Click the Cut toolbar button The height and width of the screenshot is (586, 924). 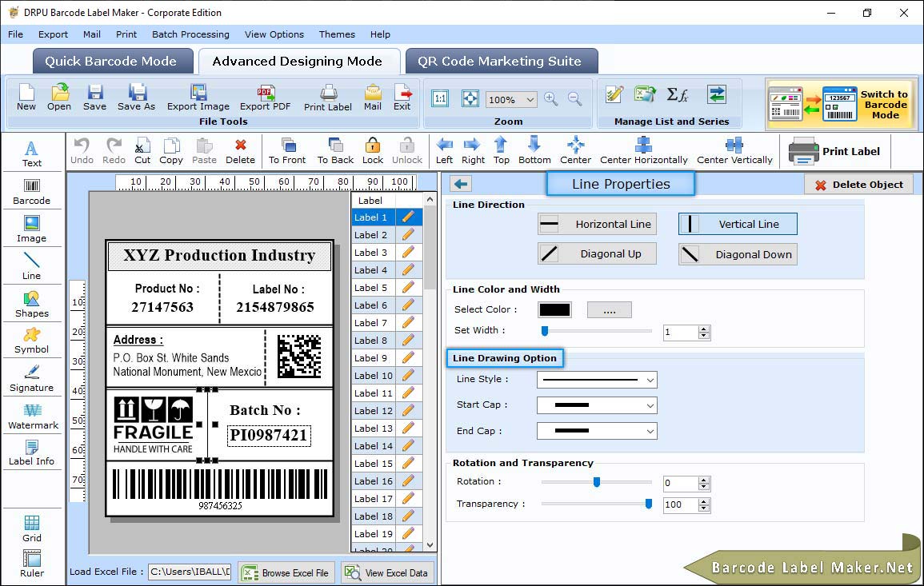tap(142, 151)
